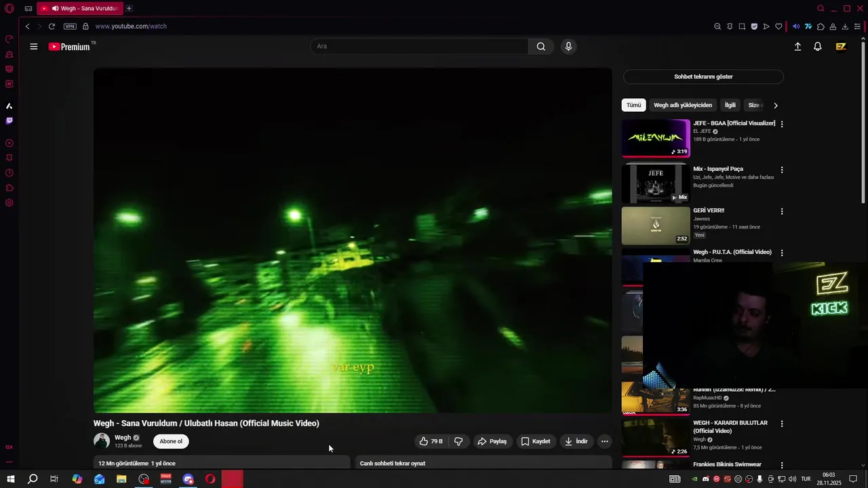Image resolution: width=868 pixels, height=488 pixels.
Task: Open GERİ VERR!! video thumbnail
Action: [x=656, y=226]
